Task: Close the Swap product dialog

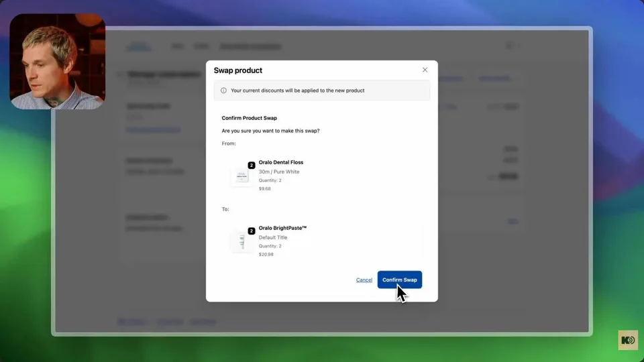Action: coord(425,70)
